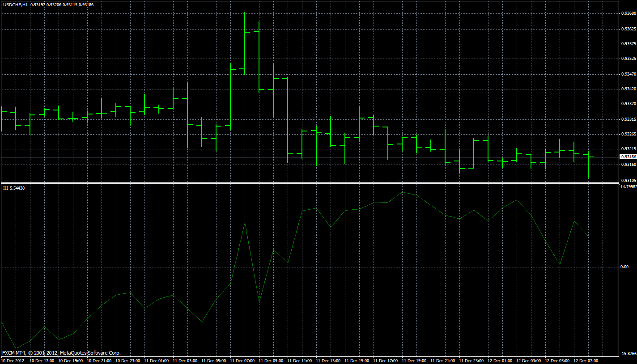Click the 11 Dec 17:00 time label
The image size is (637, 364).
coord(386,360)
